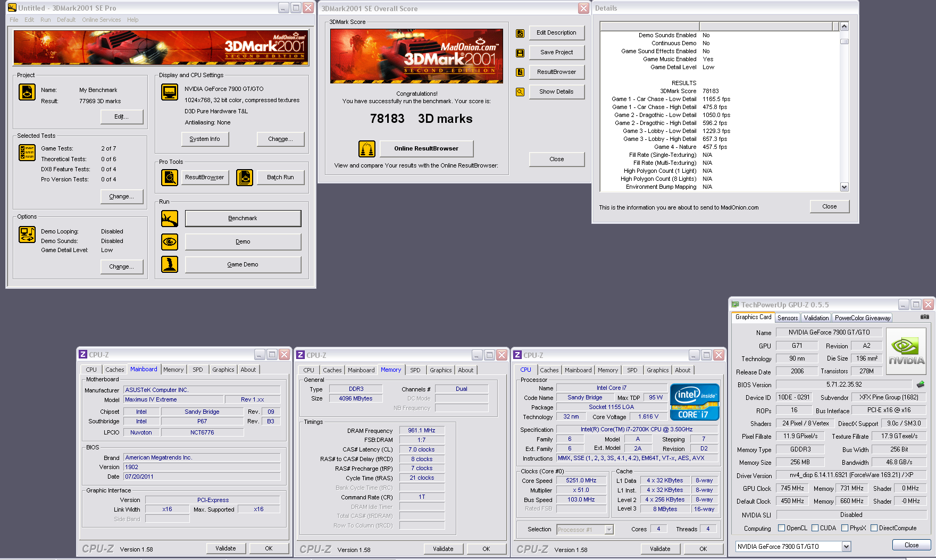Open the Run menu in 3DMark2001
This screenshot has width=936, height=560.
point(46,20)
